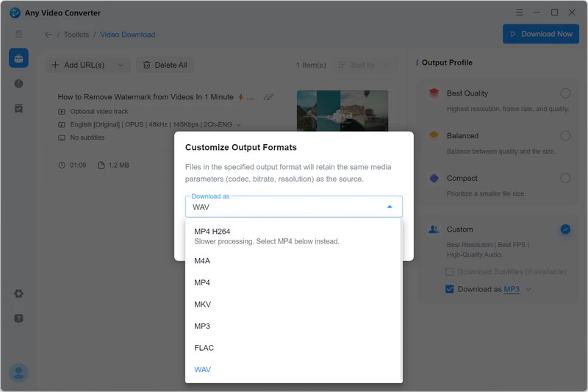Select the Best Quality radio button
The image size is (588, 392).
tap(564, 93)
